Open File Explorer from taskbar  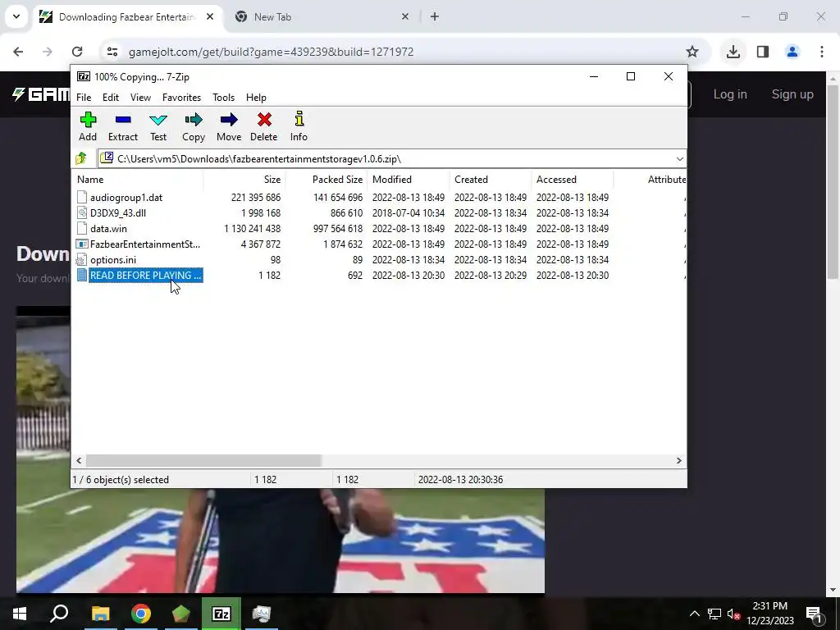[x=100, y=614]
